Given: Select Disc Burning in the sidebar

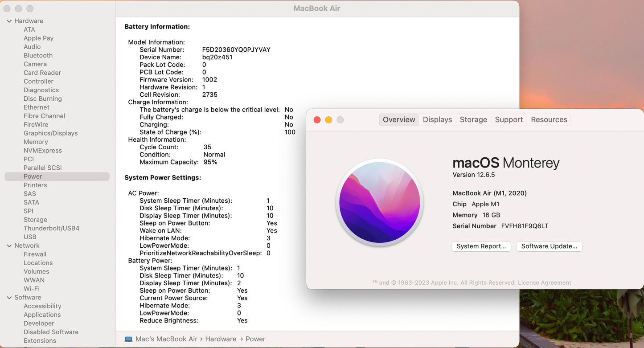Looking at the screenshot, I should pyautogui.click(x=43, y=98).
